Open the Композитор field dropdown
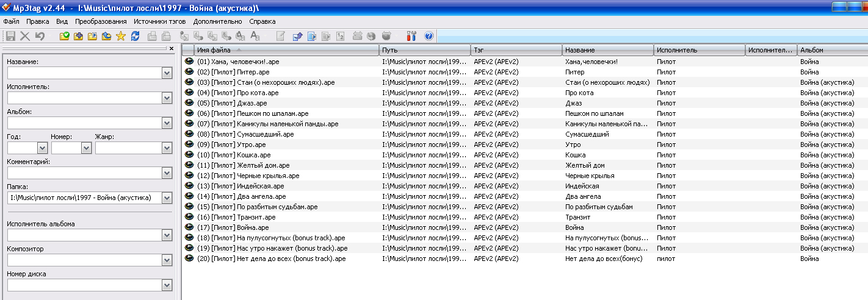This screenshot has height=300, width=868. (167, 260)
